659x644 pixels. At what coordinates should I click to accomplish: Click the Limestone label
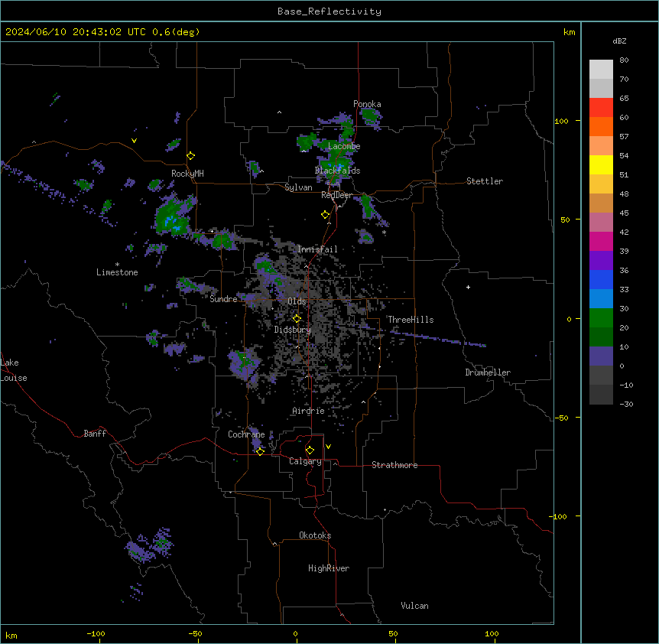(117, 272)
